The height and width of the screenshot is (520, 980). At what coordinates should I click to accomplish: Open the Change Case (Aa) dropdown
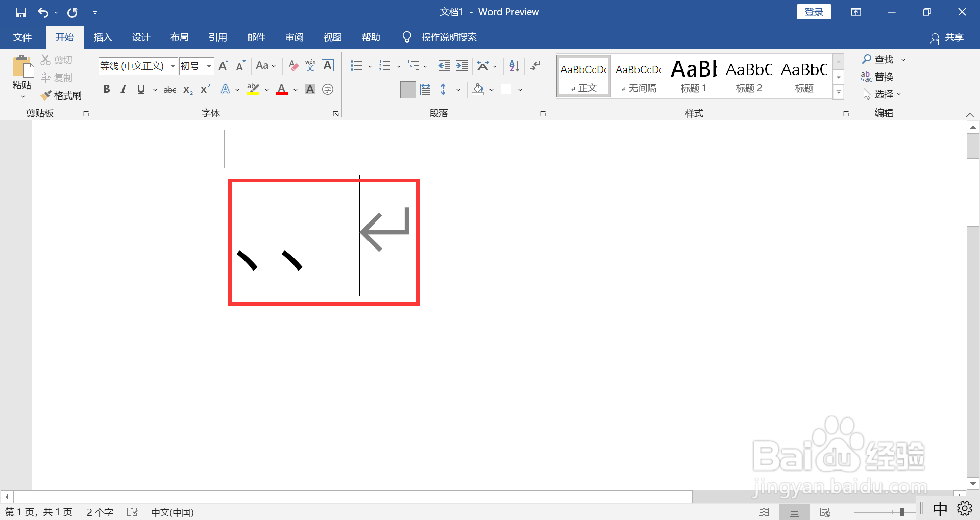pos(266,65)
